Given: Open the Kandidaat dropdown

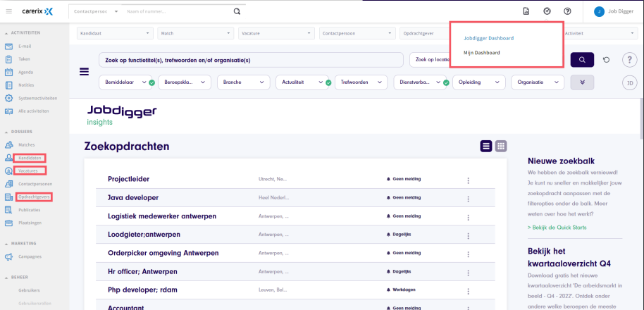Looking at the screenshot, I should point(115,33).
